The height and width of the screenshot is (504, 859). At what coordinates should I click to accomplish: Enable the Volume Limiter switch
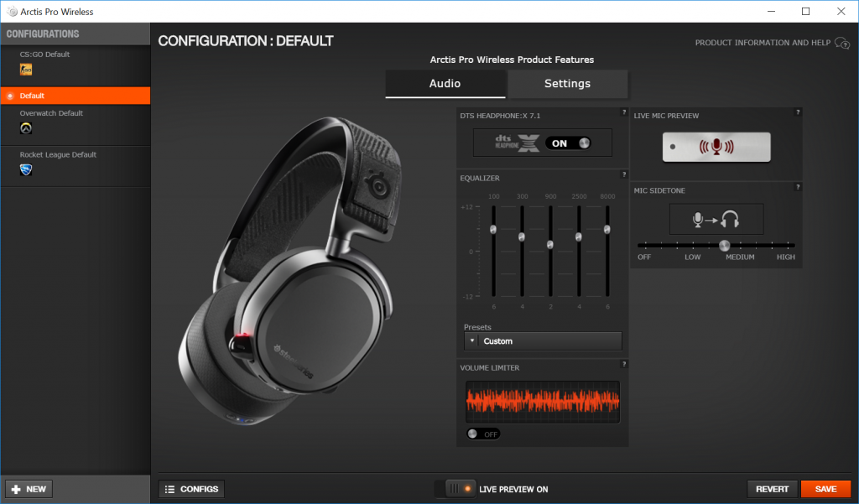click(x=483, y=434)
